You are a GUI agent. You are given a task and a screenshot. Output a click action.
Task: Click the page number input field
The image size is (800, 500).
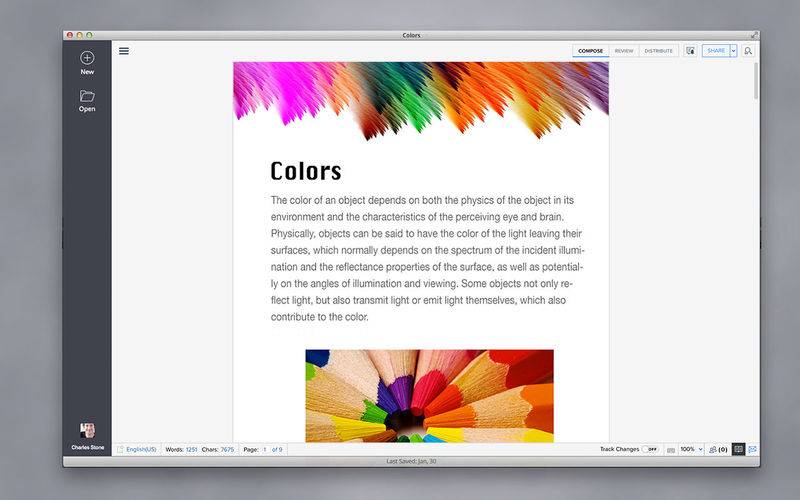tap(265, 449)
